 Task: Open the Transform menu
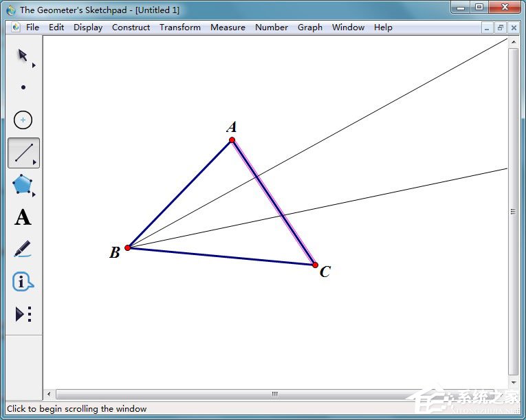180,27
